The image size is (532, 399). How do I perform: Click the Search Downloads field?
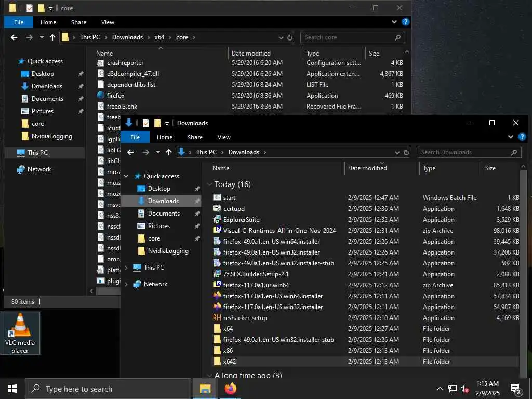click(469, 152)
